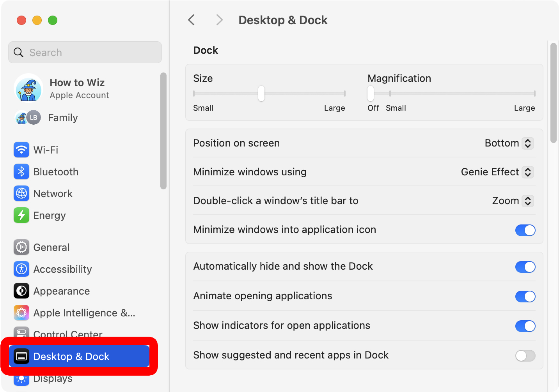Open the Zoom title bar action dropdown
The image size is (559, 392).
tap(512, 201)
